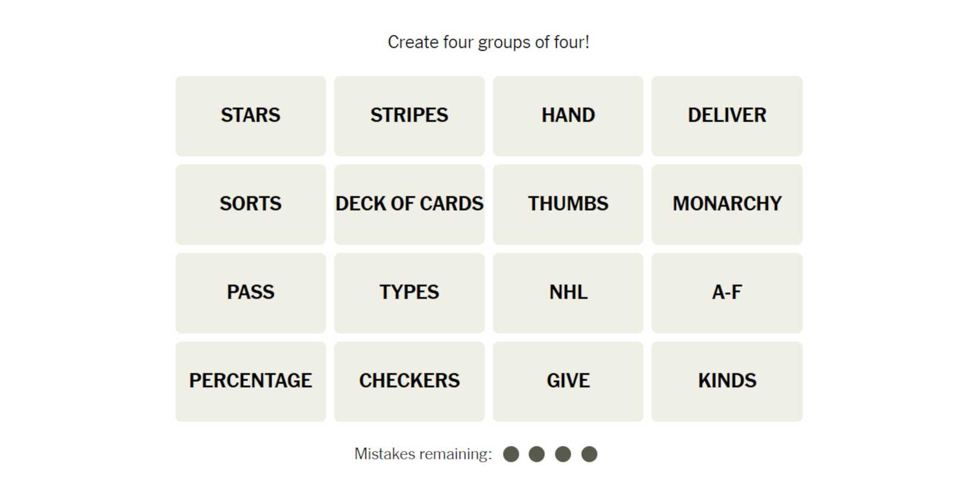
Task: Select the A-F tile
Action: 727,293
